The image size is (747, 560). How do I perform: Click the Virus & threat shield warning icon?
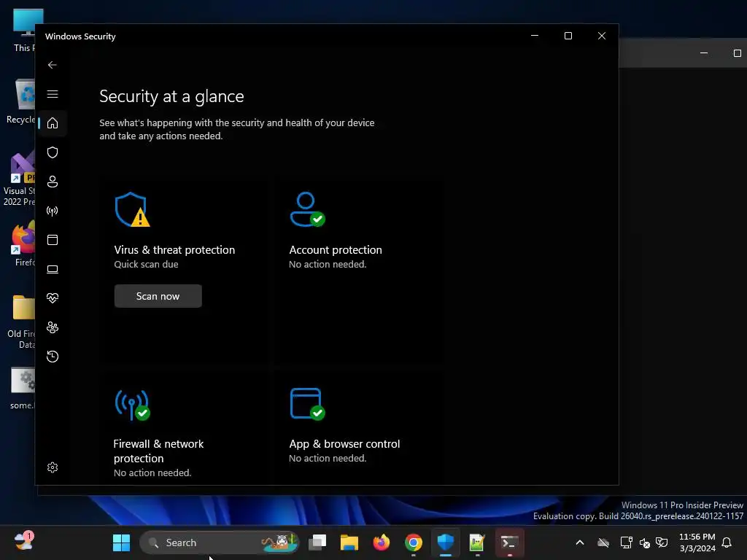pos(132,209)
